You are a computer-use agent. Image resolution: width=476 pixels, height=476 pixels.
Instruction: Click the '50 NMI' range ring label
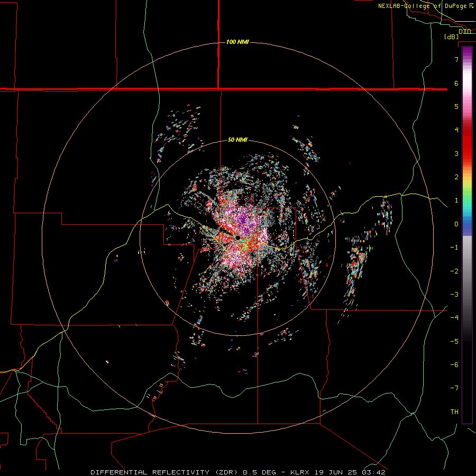tap(237, 140)
